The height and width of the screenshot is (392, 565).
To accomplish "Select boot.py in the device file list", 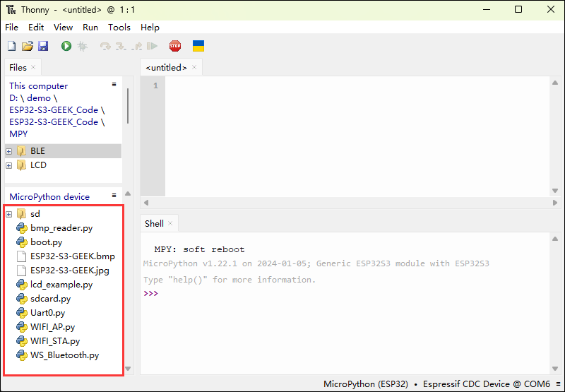I will (x=46, y=242).
